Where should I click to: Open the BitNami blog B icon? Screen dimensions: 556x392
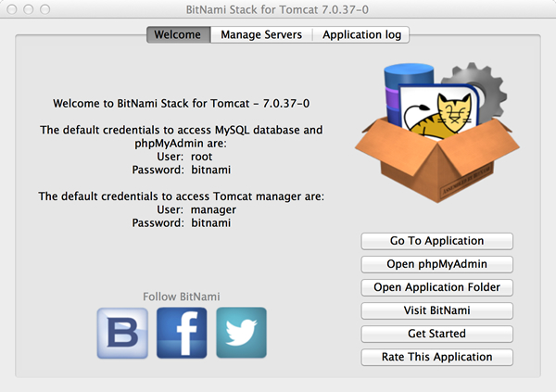122,333
